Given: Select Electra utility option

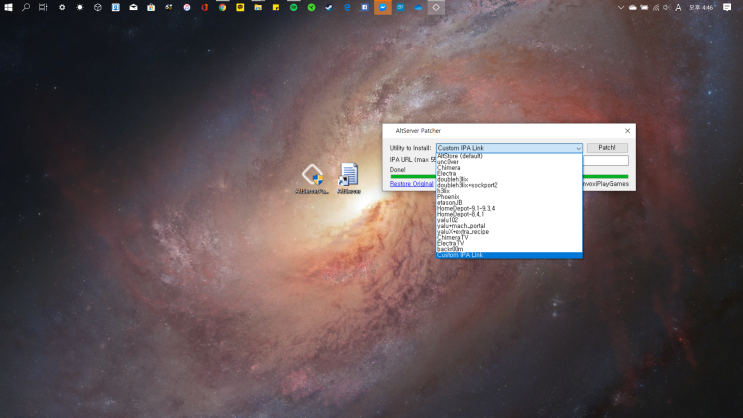Looking at the screenshot, I should click(x=509, y=173).
